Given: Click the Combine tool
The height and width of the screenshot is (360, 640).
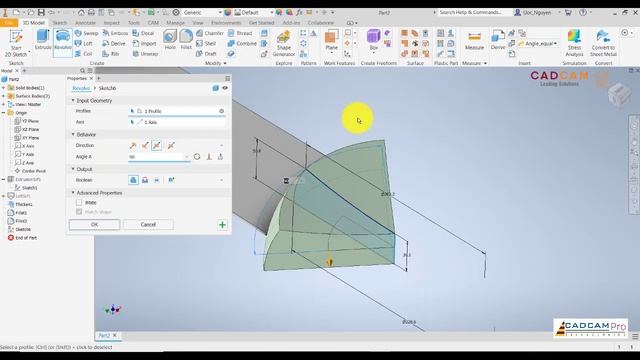Looking at the screenshot, I should coord(242,43).
